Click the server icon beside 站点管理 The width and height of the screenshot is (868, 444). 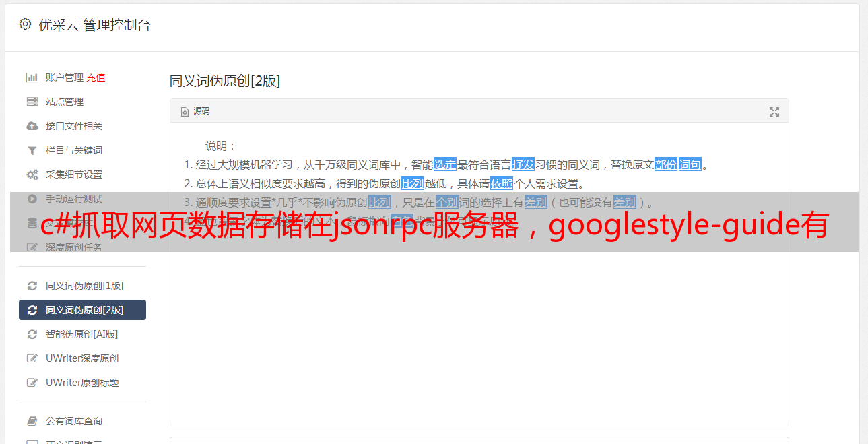[x=32, y=102]
